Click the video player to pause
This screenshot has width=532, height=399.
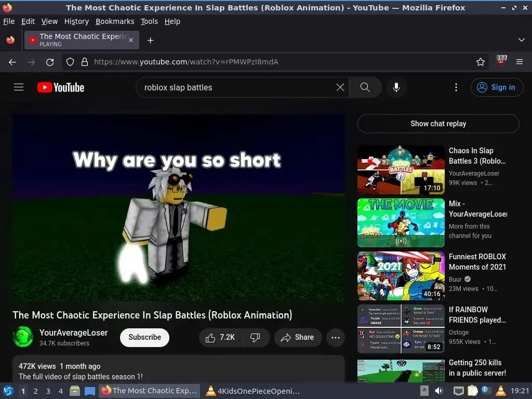click(179, 208)
